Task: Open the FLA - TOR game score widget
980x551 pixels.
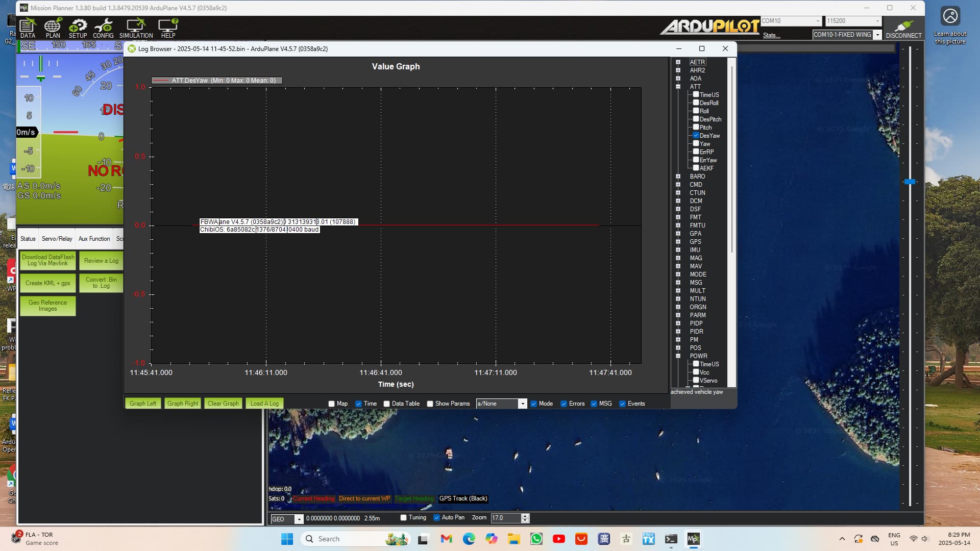Action: [35, 539]
